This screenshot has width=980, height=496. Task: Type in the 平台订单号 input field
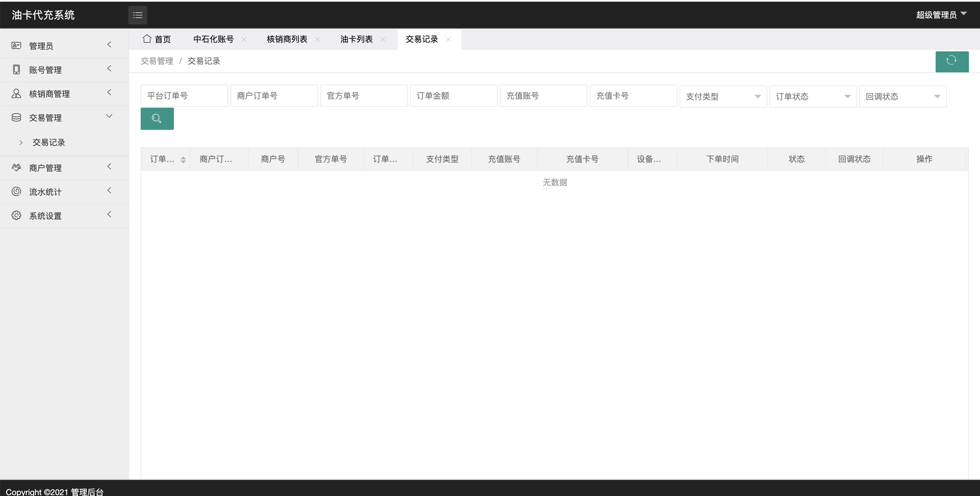click(184, 95)
